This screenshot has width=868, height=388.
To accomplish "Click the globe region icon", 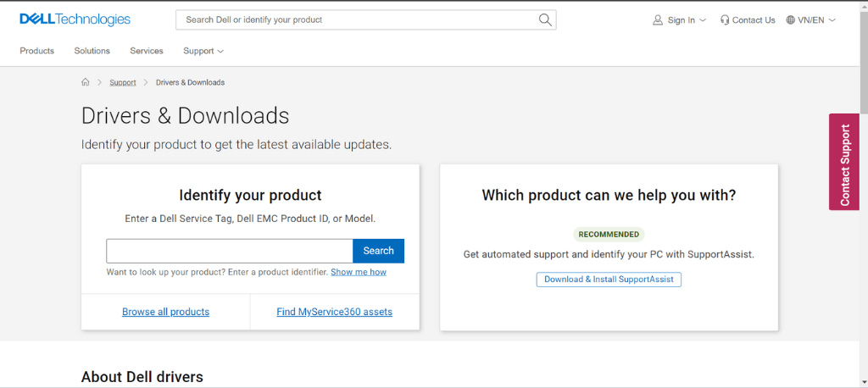I will pyautogui.click(x=791, y=20).
